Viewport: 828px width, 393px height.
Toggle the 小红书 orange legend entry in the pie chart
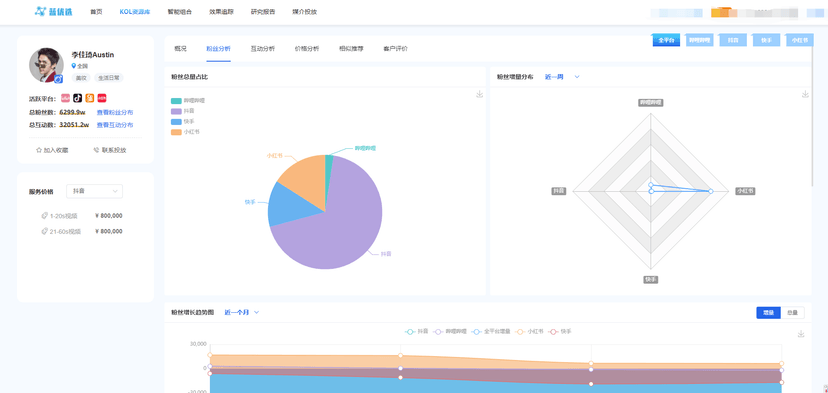point(185,132)
